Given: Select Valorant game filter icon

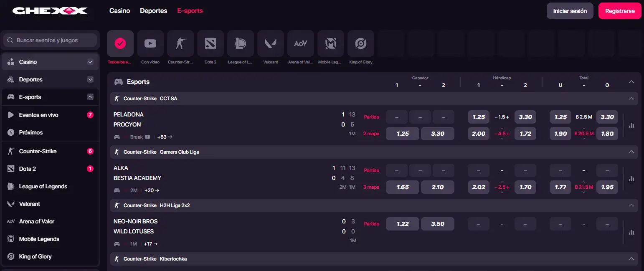Looking at the screenshot, I should pyautogui.click(x=271, y=43).
